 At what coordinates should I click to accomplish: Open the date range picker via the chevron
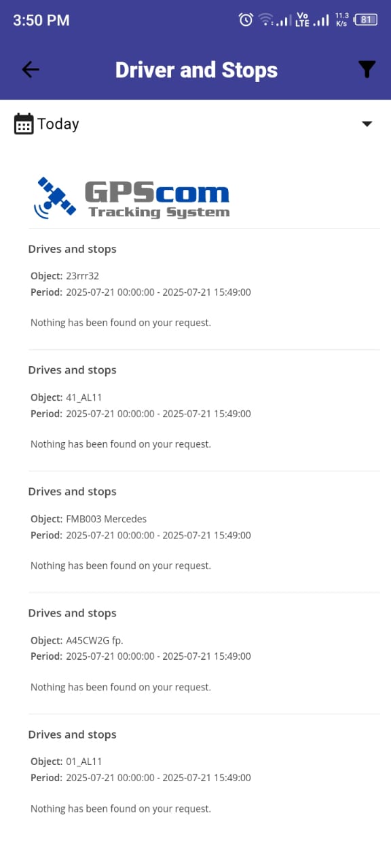(367, 124)
